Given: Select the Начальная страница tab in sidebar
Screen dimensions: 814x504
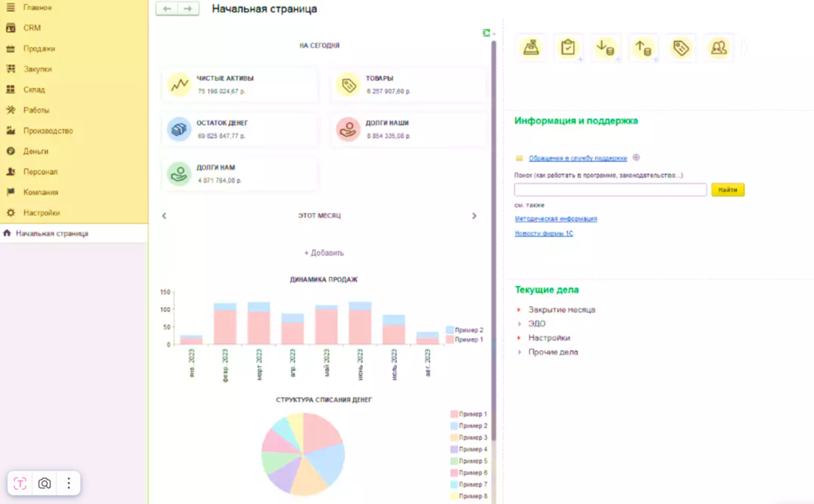Looking at the screenshot, I should (x=74, y=233).
